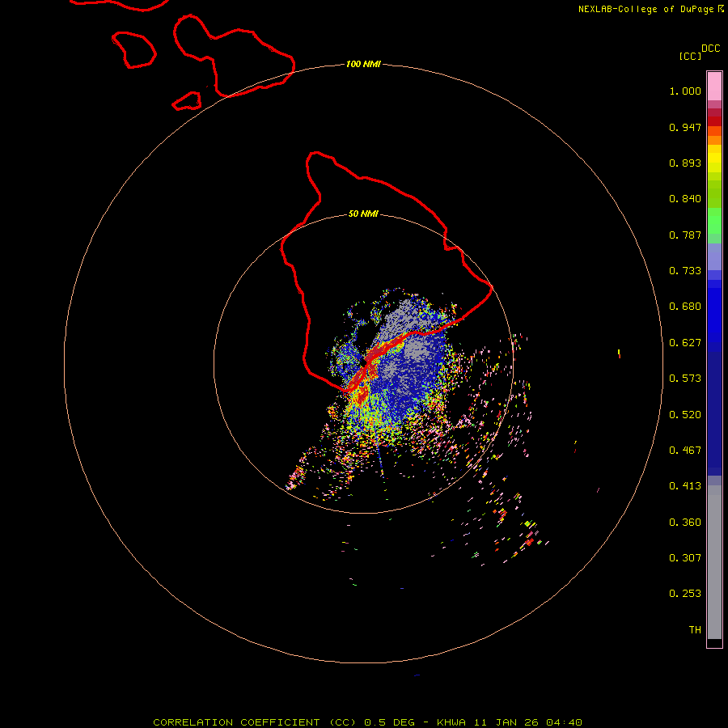Click the 100 NMI range ring label
Viewport: 728px width, 728px height.
click(x=363, y=64)
